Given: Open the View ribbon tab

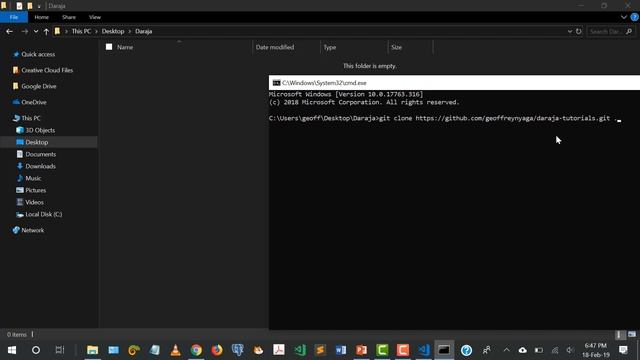Looking at the screenshot, I should click(95, 17).
